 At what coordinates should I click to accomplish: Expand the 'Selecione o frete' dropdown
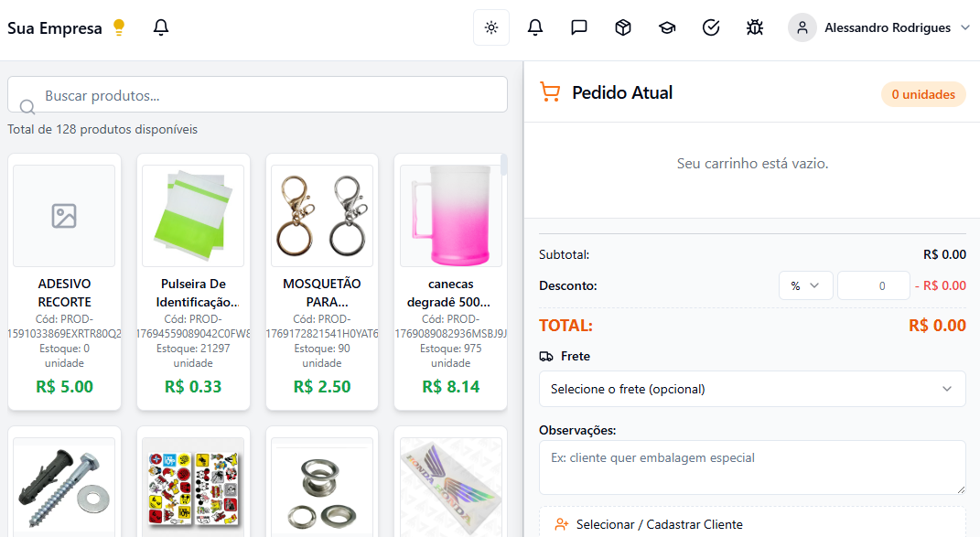point(752,388)
